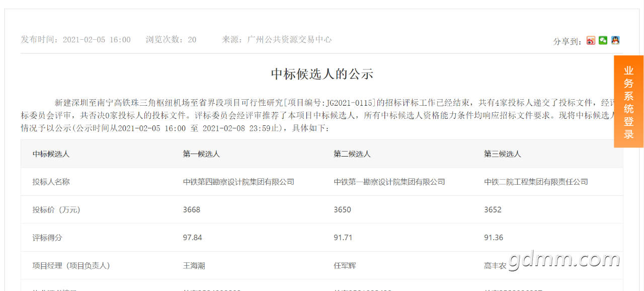Click the 第一候选人 column header
The width and height of the screenshot is (644, 291).
pos(201,154)
